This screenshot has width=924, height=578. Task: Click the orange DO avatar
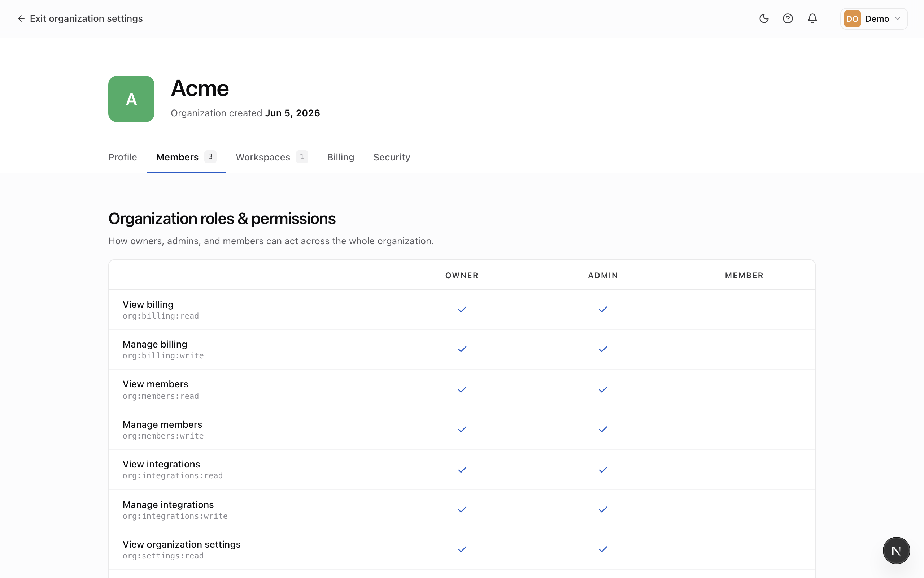(x=852, y=19)
